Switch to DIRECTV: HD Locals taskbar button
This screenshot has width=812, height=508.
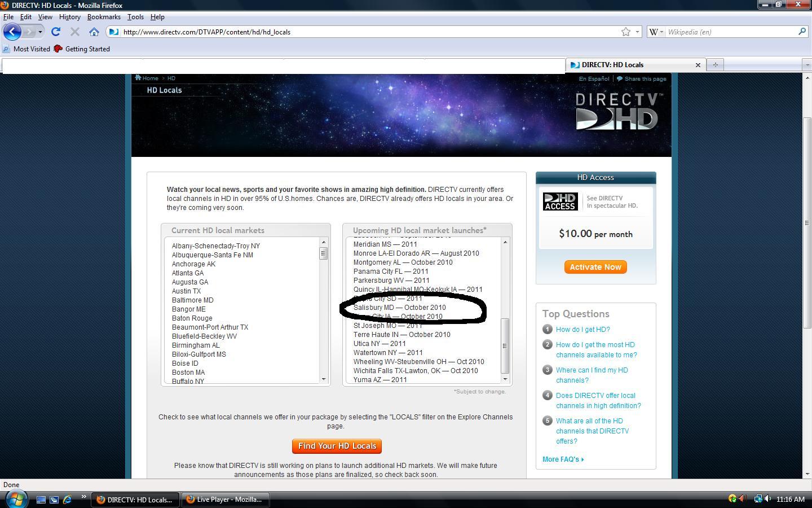tap(135, 500)
